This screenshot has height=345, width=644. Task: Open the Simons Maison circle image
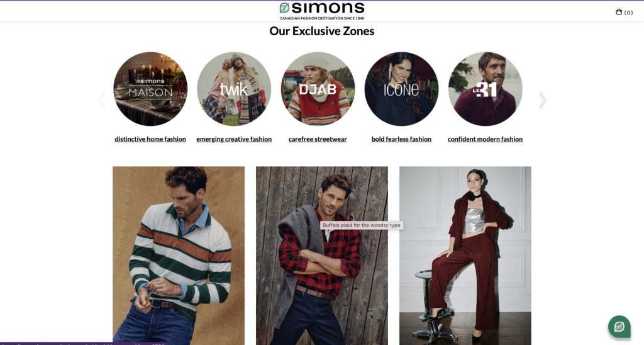(150, 89)
